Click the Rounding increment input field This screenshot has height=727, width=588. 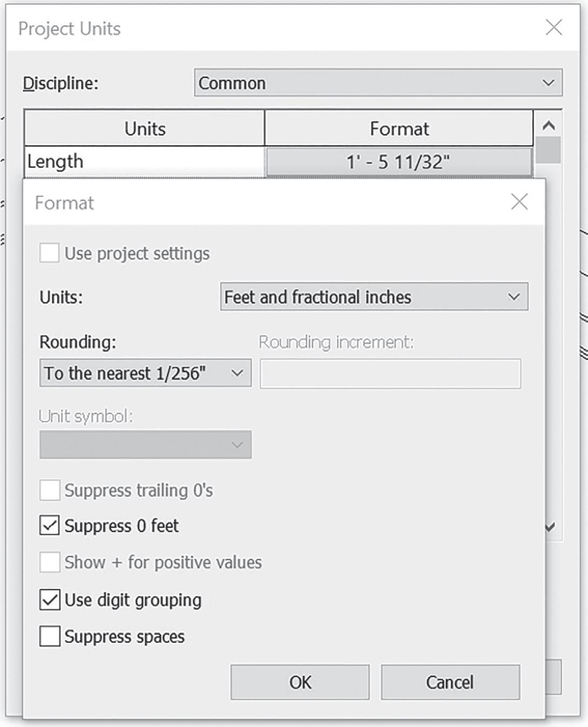click(x=390, y=373)
